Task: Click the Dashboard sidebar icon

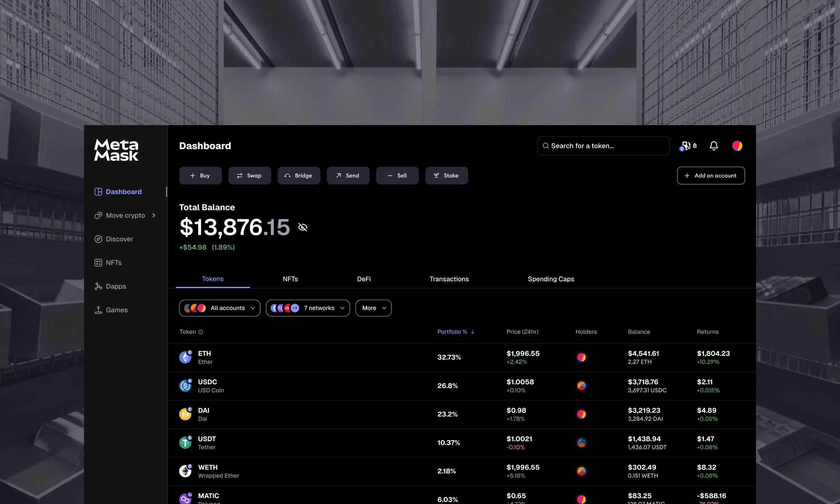Action: (98, 192)
